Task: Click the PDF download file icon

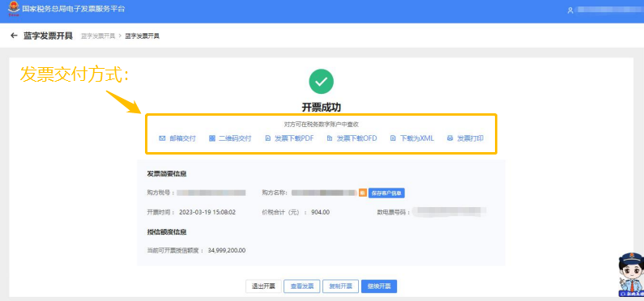Action: (x=268, y=138)
